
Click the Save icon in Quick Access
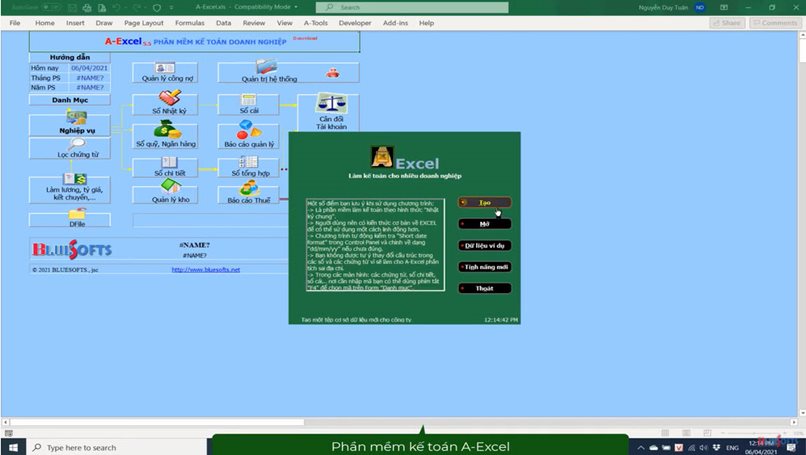[x=72, y=8]
